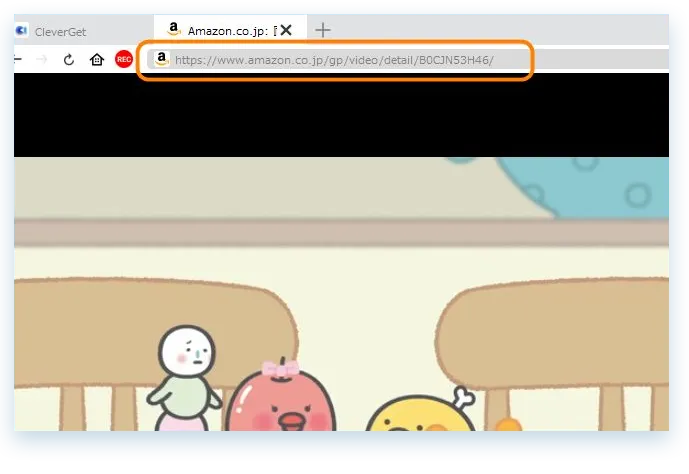Viewport: 689px width, 474px height.
Task: Click the Amazon site icon in address bar
Action: click(162, 59)
